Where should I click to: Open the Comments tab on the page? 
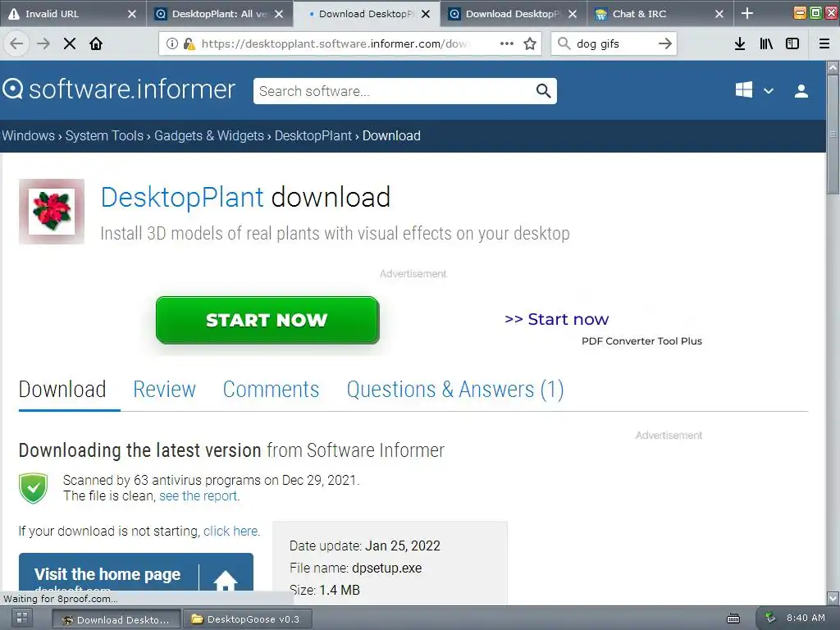point(271,390)
